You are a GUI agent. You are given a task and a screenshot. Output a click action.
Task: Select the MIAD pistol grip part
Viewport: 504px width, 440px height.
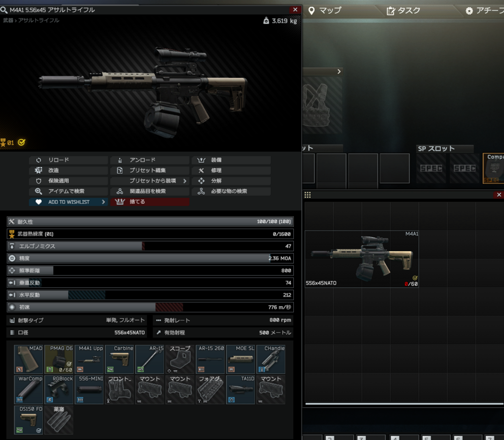[x=29, y=359]
